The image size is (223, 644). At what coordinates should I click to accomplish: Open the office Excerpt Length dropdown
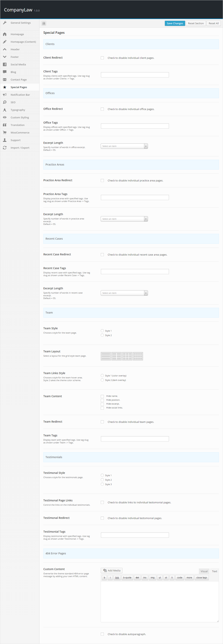(124, 146)
